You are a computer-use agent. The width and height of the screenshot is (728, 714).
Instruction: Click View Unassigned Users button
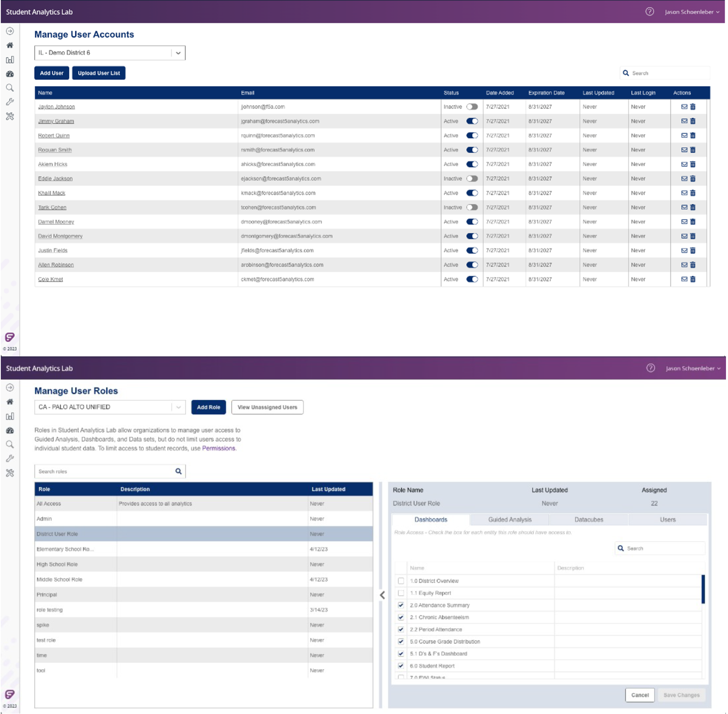[267, 407]
